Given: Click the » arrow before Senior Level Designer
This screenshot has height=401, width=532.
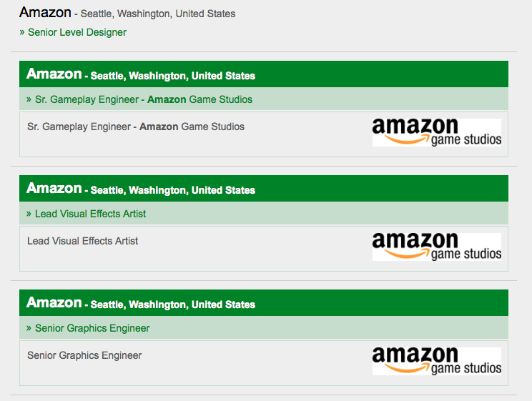Looking at the screenshot, I should (22, 32).
